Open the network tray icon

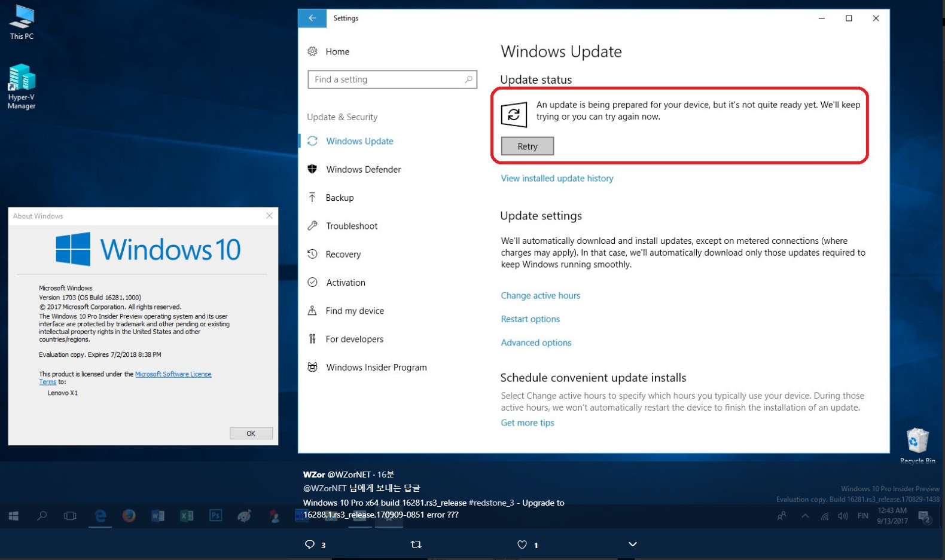tap(825, 516)
